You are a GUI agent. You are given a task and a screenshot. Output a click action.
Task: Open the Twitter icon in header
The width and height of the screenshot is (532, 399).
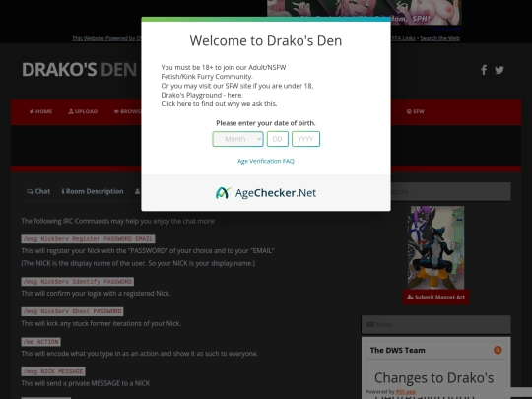pos(499,70)
